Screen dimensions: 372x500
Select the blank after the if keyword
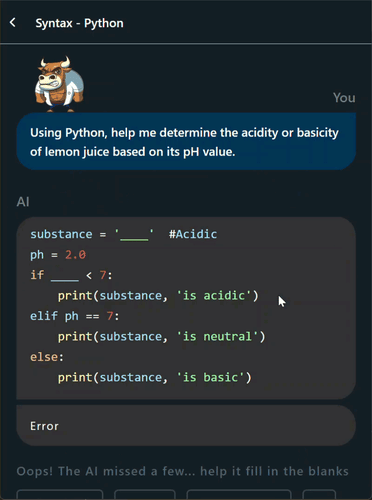click(65, 276)
